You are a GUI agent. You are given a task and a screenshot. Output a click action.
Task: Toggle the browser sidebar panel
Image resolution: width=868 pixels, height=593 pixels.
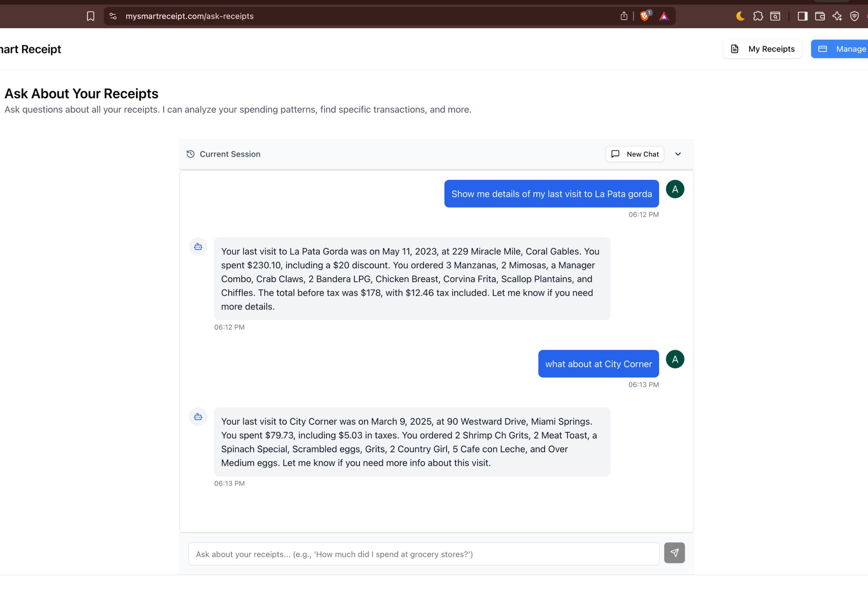click(x=803, y=16)
